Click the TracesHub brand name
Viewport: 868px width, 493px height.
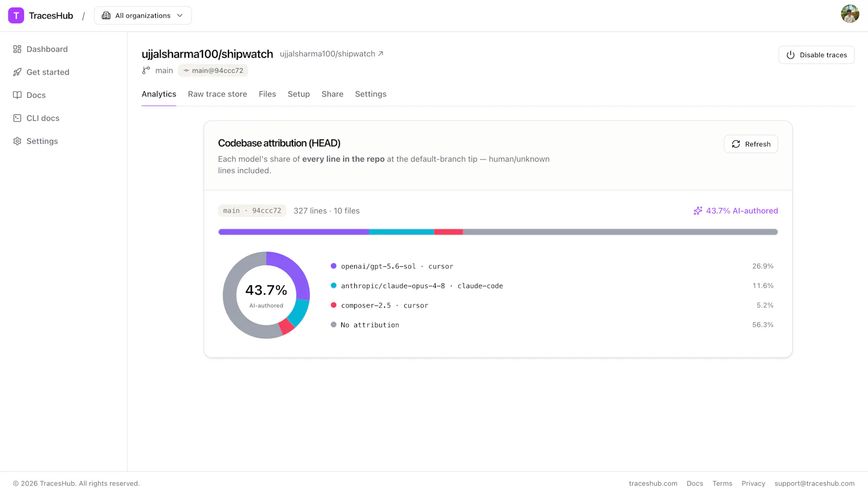(x=51, y=16)
